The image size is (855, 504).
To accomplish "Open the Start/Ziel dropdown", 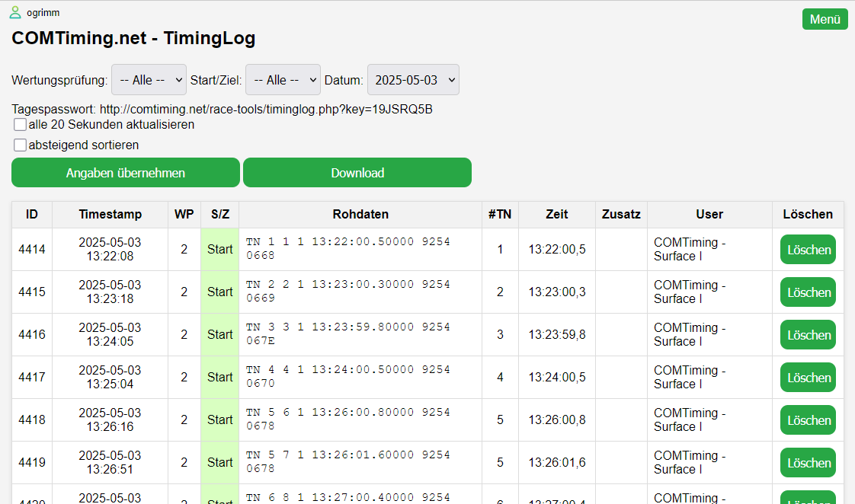I will 283,79.
